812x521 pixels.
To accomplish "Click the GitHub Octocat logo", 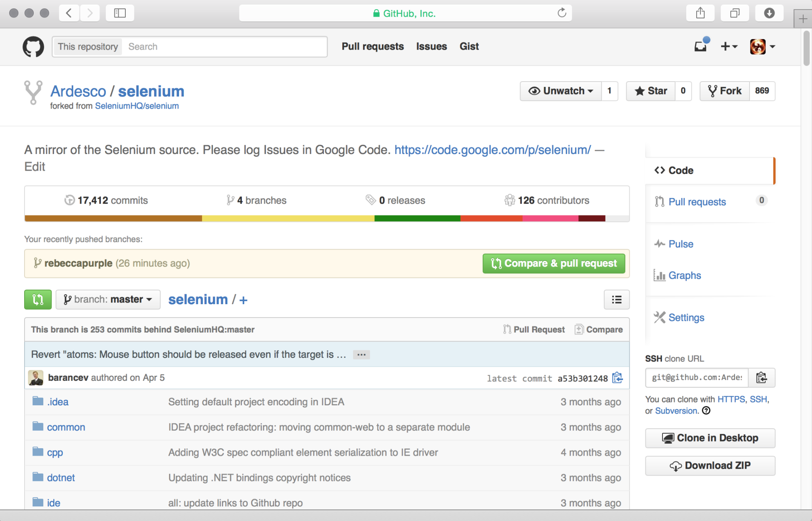I will (x=33, y=47).
